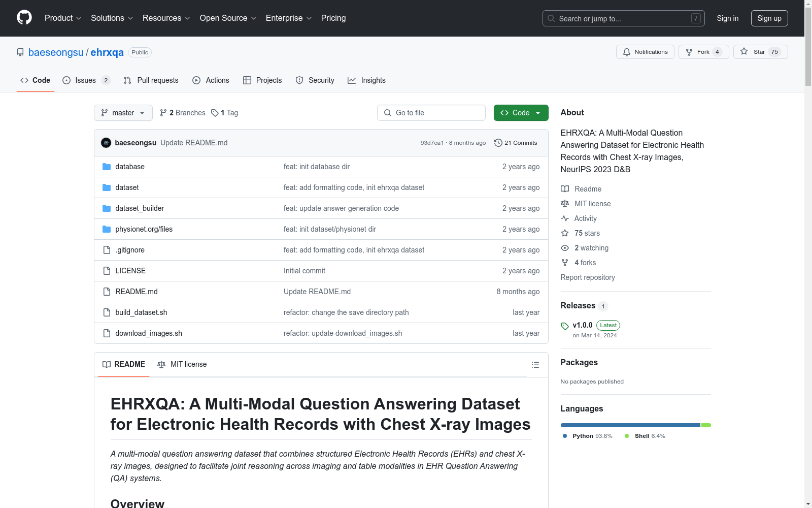Open the Actions tab
The width and height of the screenshot is (812, 508).
pos(211,80)
